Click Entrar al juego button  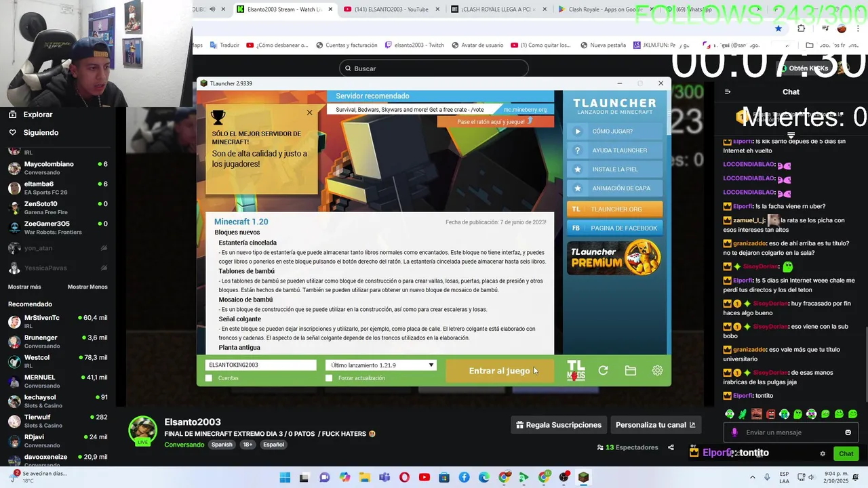click(x=499, y=371)
